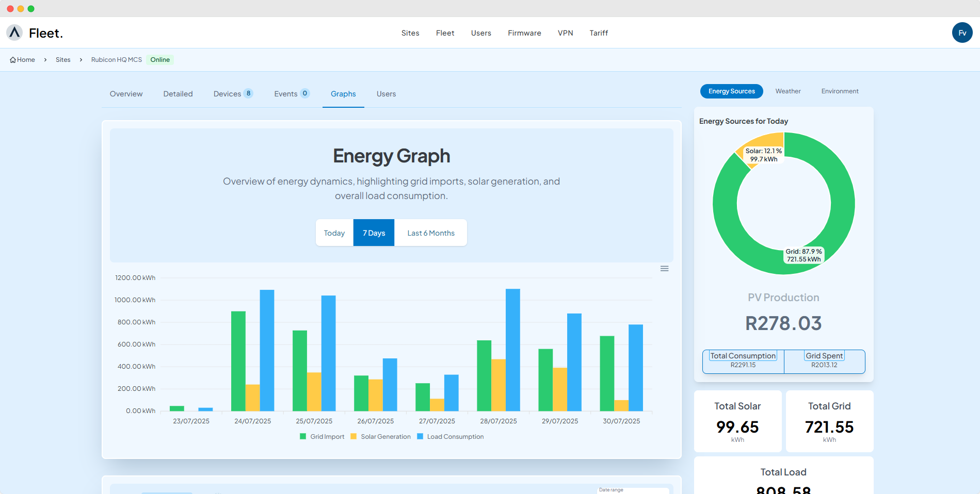980x494 pixels.
Task: Click the Fleet logo icon
Action: pyautogui.click(x=14, y=32)
